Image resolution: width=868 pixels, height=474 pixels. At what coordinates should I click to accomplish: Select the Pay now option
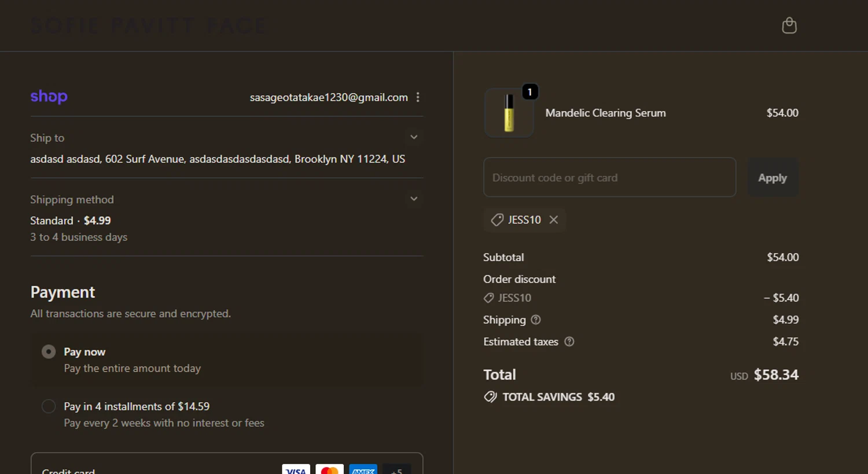coord(49,352)
